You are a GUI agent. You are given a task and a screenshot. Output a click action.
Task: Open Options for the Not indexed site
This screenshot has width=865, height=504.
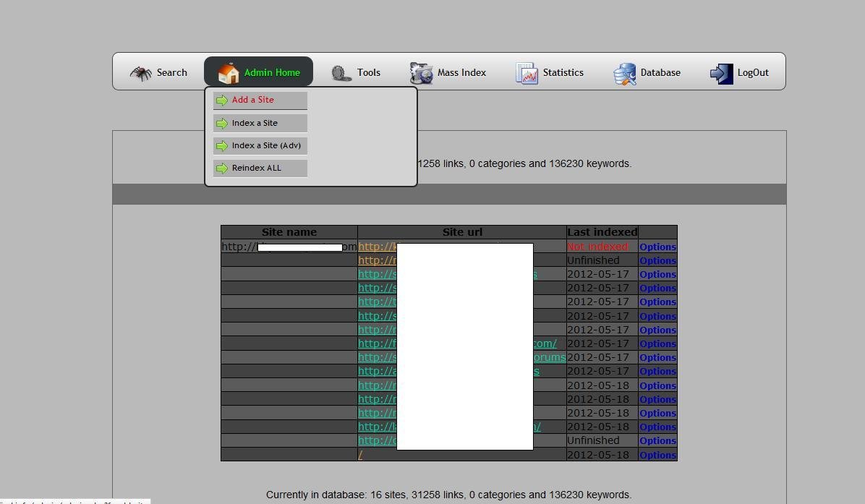coord(657,247)
